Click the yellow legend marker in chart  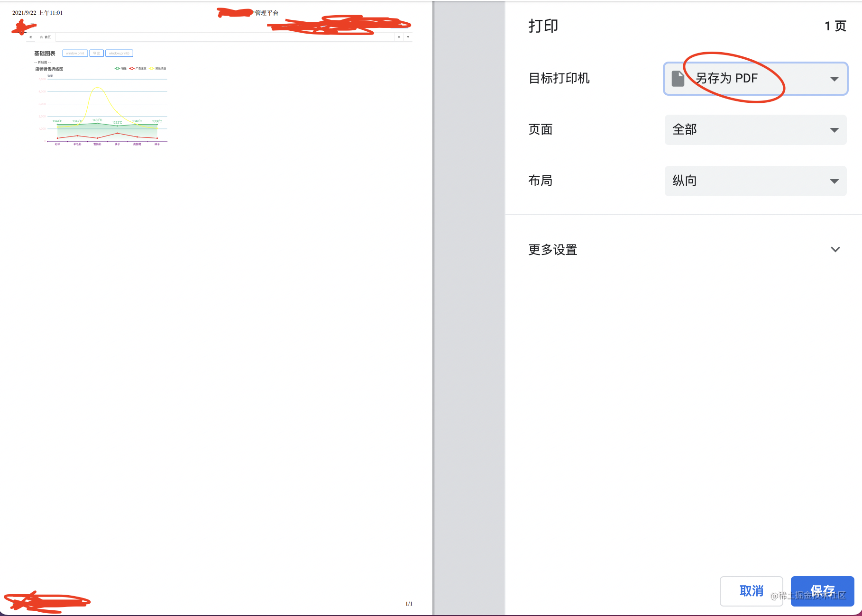(x=152, y=69)
